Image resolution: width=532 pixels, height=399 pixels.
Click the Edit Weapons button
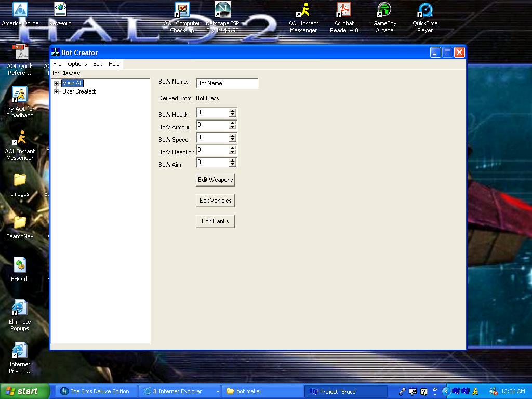[x=216, y=180]
